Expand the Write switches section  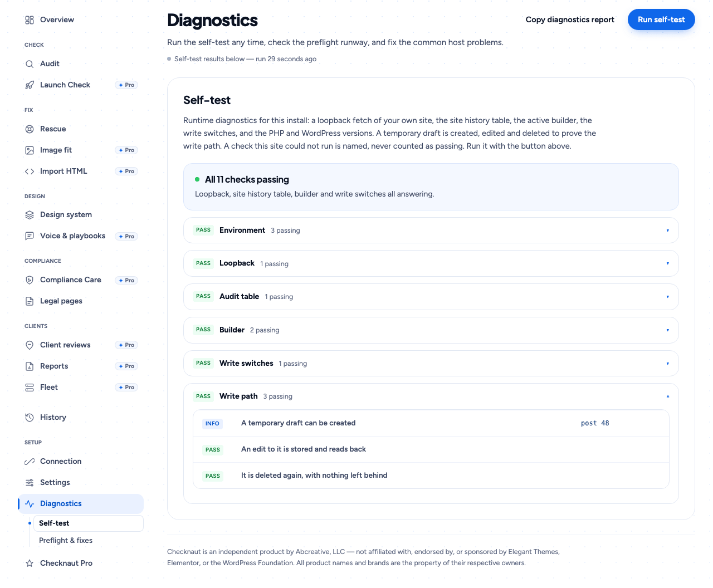coord(431,364)
